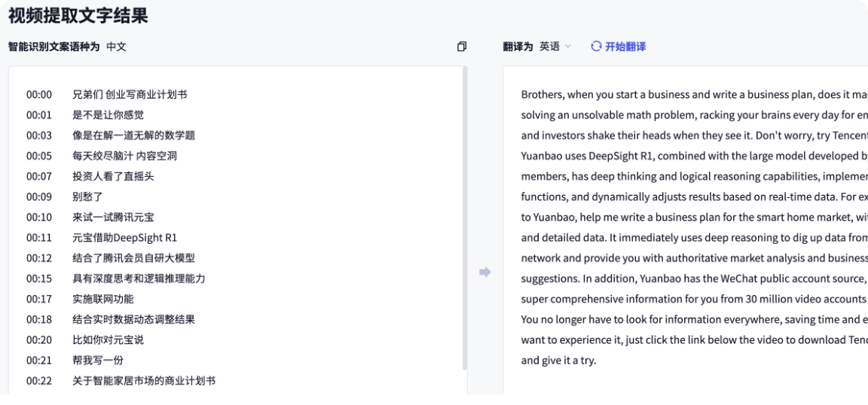The width and height of the screenshot is (868, 405).
Task: Click translation line starting 'Brothers, when you start'
Action: (694, 95)
